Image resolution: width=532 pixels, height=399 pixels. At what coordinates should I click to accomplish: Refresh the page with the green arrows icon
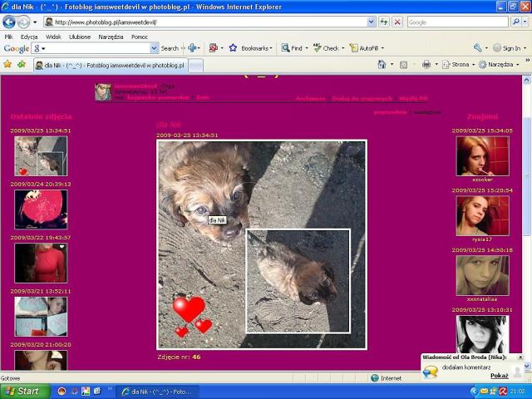point(384,22)
